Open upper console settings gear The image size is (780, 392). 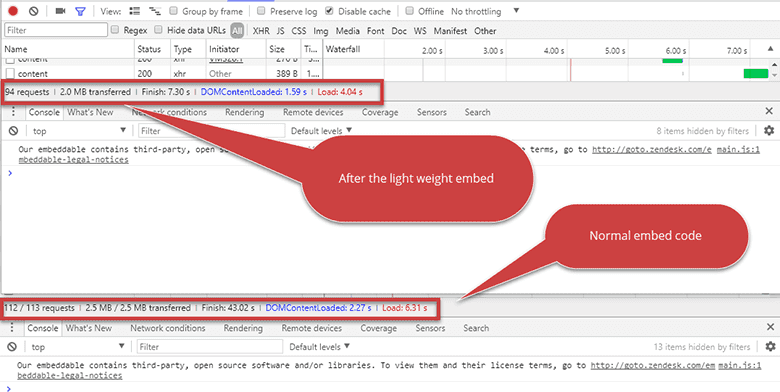coord(769,131)
